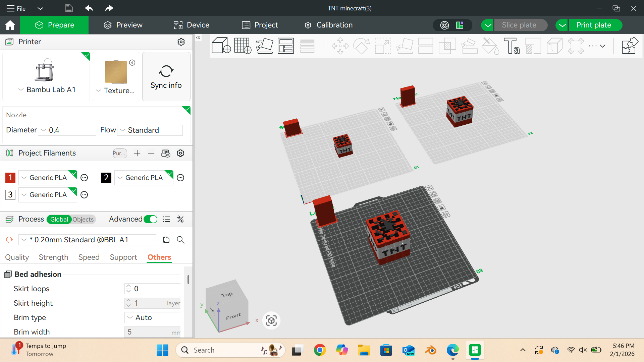The image size is (644, 362).
Task: Open nozzle Diameter 0.4 dropdown
Action: point(67,130)
